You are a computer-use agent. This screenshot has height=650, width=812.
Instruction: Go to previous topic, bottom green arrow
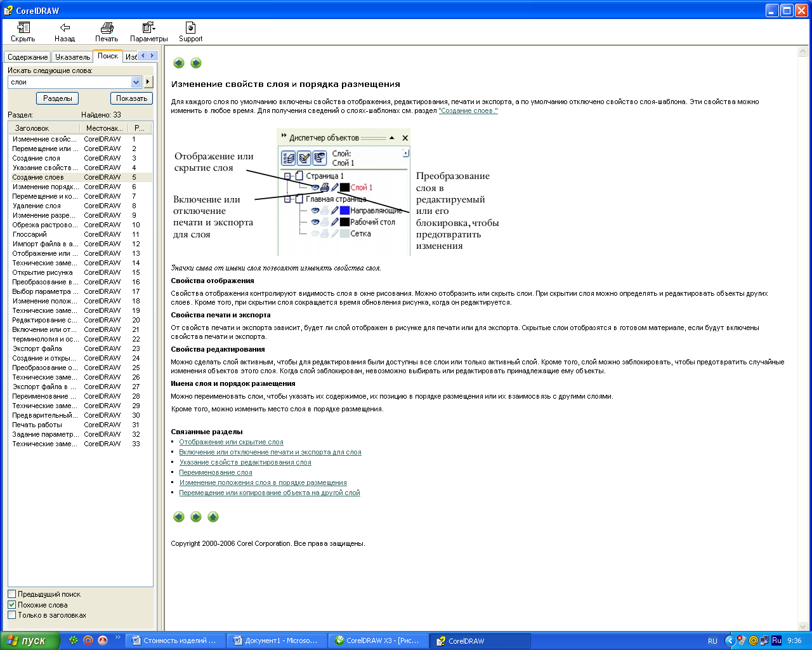[179, 517]
